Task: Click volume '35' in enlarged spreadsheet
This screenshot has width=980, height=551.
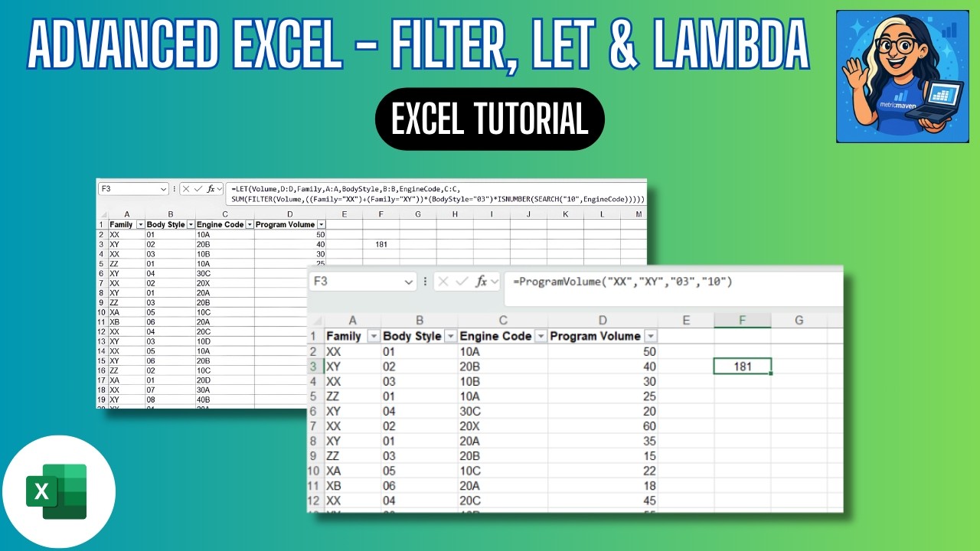Action: point(649,441)
